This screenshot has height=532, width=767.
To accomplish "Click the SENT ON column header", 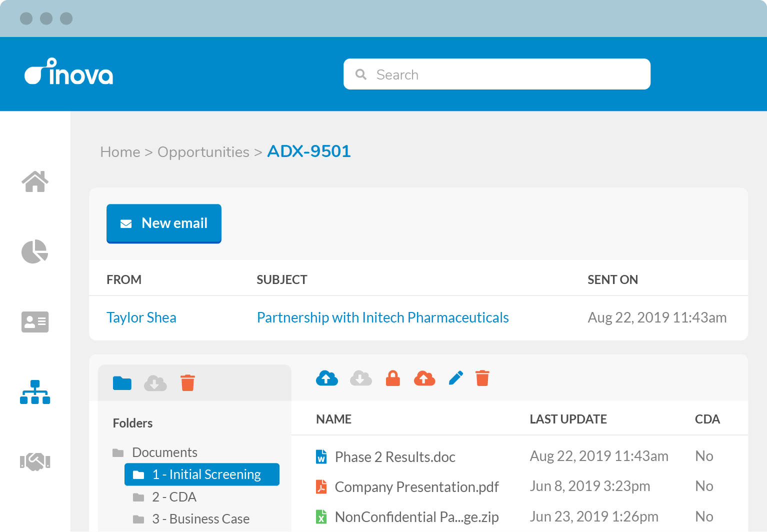I will click(x=612, y=279).
